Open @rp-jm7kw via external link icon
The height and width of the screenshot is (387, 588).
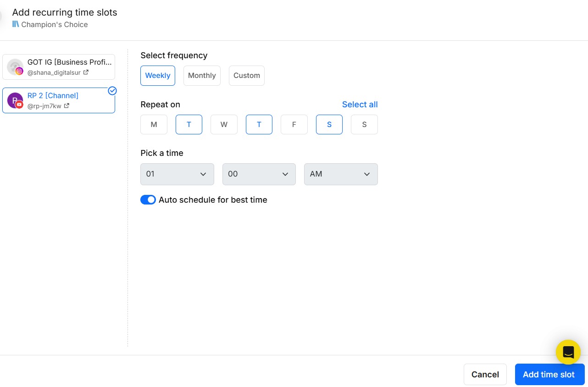[67, 105]
